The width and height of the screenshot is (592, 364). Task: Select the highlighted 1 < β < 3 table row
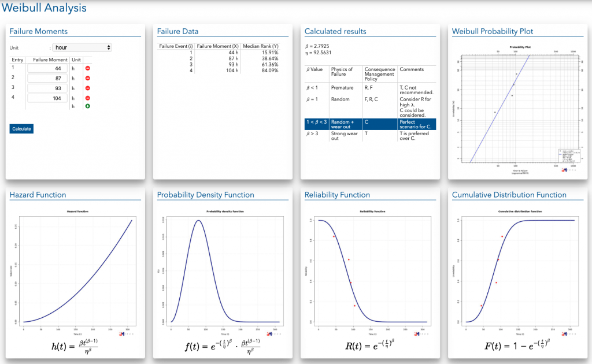369,124
